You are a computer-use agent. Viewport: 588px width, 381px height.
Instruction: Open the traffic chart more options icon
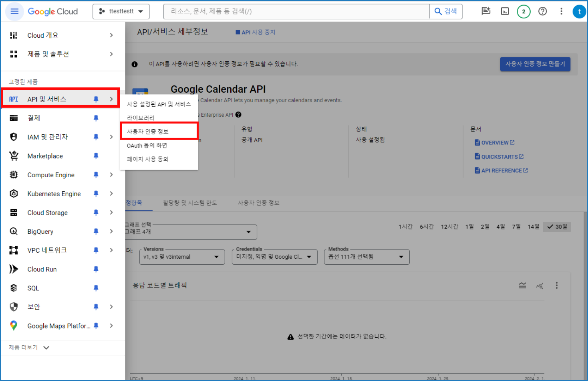(556, 286)
